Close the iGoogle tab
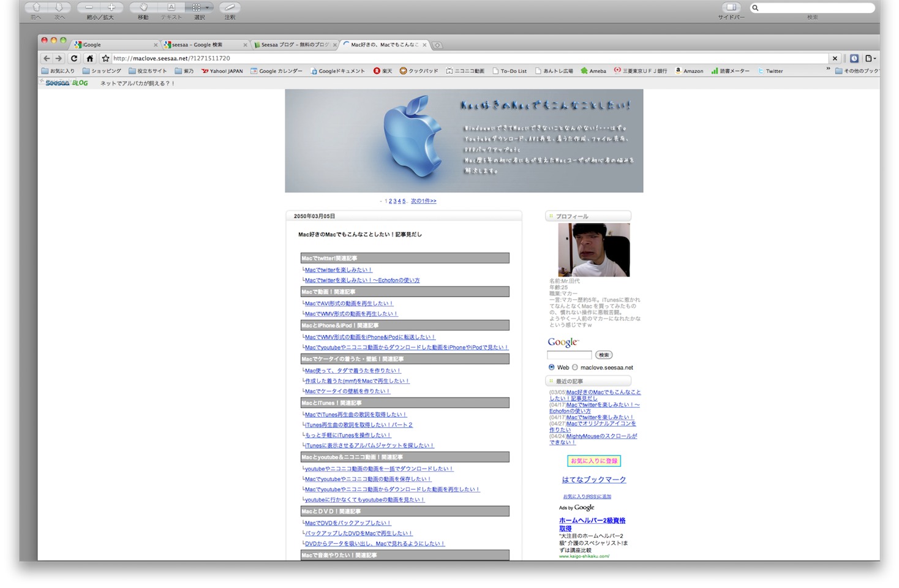This screenshot has width=899, height=588. coord(155,45)
